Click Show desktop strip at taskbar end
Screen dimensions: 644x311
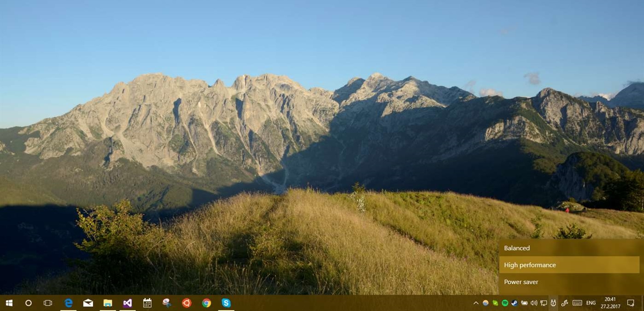(642, 303)
